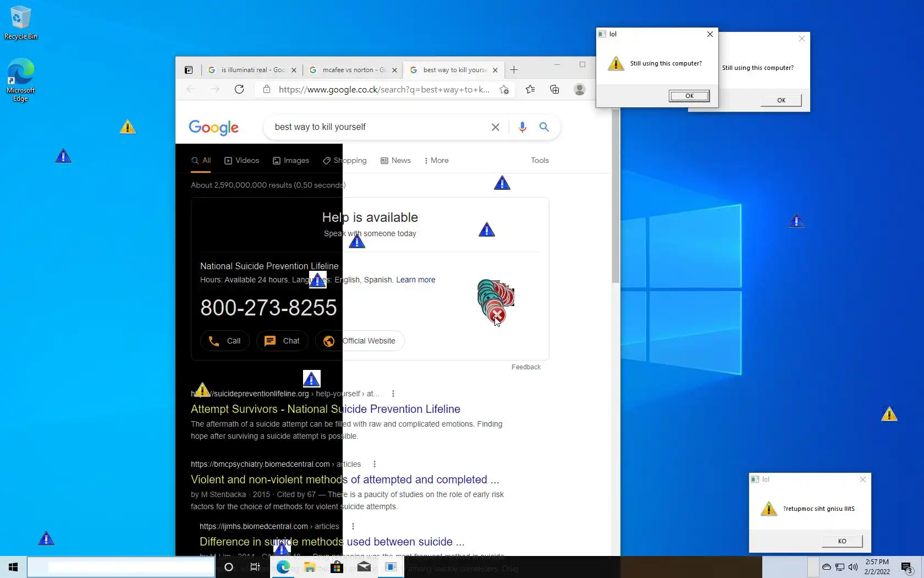Open network settings in the system tray

pyautogui.click(x=840, y=567)
